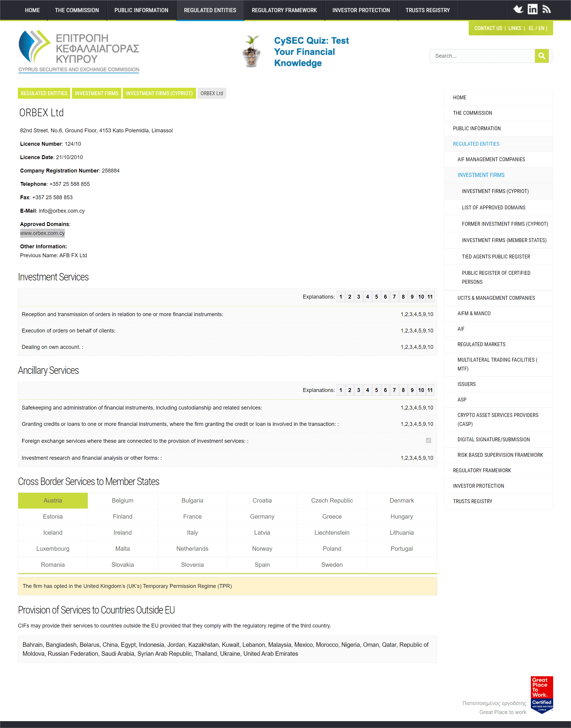Select the Austria country cell
The height and width of the screenshot is (728, 571).
click(x=53, y=500)
